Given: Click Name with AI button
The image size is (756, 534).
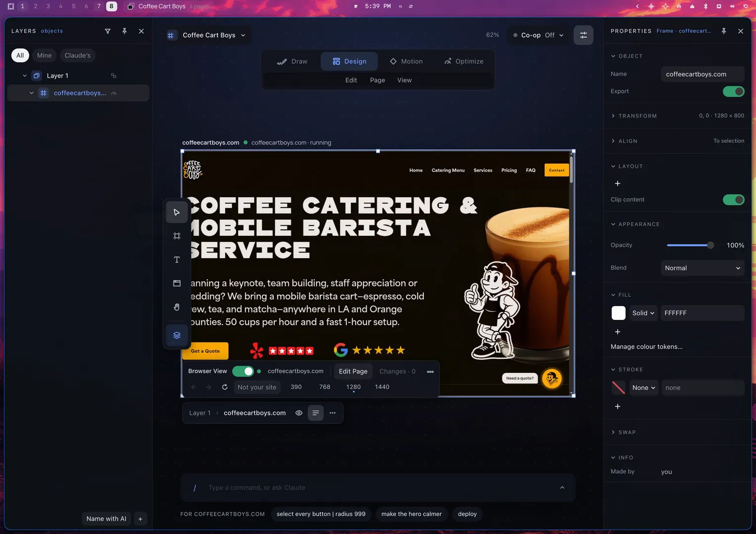Looking at the screenshot, I should click(x=106, y=519).
